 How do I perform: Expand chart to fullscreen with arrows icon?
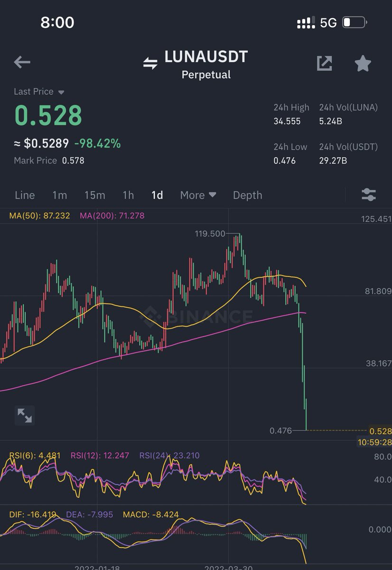25,416
